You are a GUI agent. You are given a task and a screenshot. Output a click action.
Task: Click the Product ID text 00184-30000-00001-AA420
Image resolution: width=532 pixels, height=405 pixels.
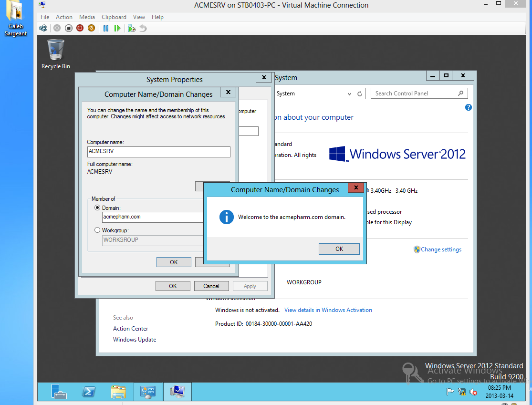pos(279,324)
